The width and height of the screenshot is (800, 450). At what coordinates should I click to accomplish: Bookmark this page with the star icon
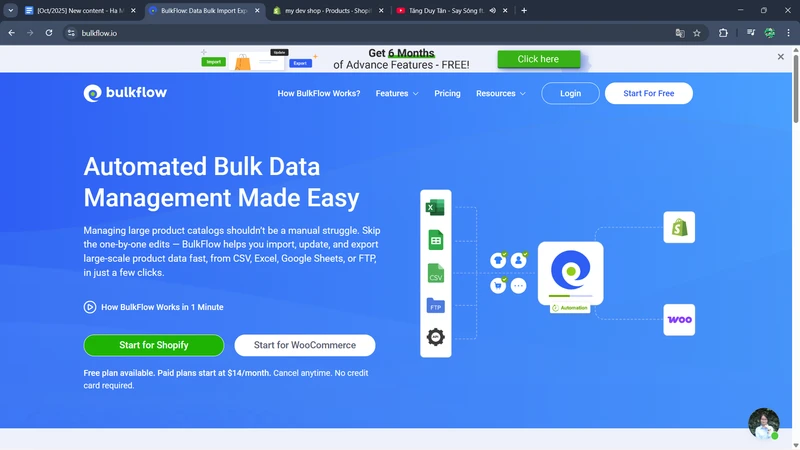pos(697,32)
